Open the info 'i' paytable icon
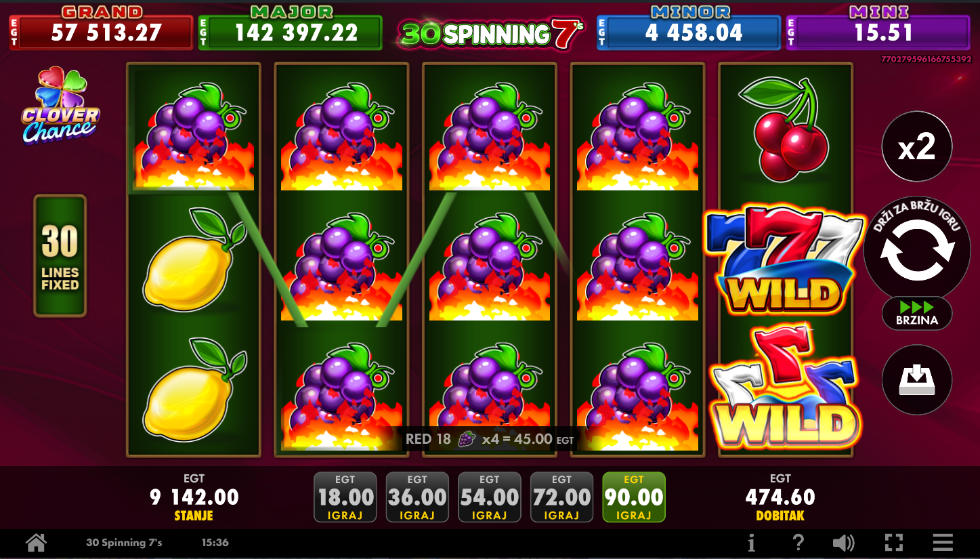The height and width of the screenshot is (559, 980). coord(751,543)
